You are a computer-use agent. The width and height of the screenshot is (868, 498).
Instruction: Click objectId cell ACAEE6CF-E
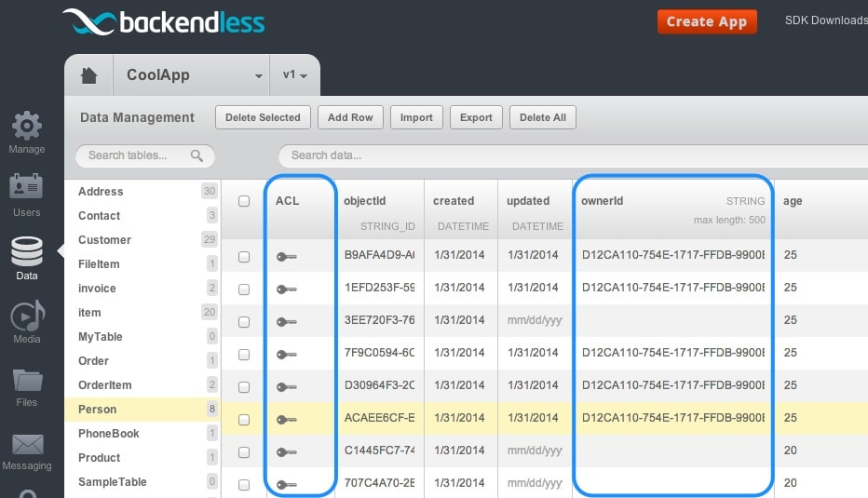click(379, 418)
